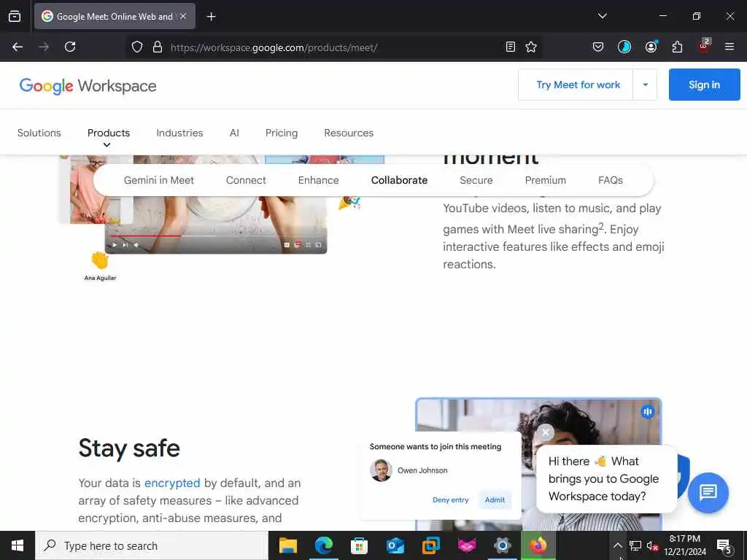This screenshot has height=560, width=747.
Task: Click the taskbar search box
Action: point(152,545)
